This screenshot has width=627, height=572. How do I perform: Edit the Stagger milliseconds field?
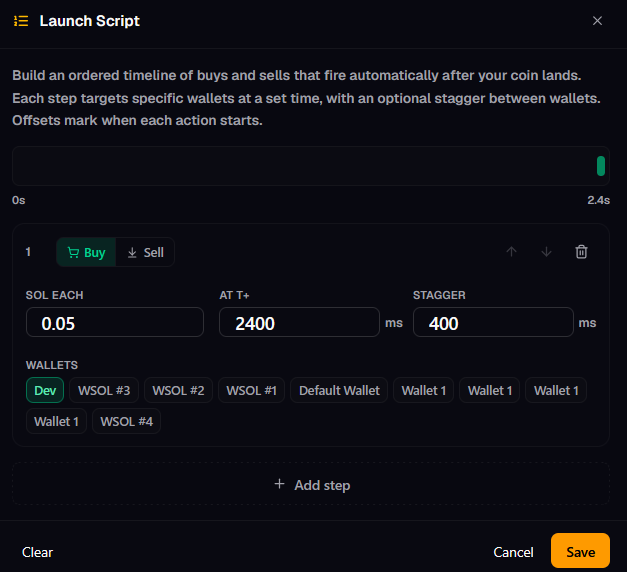coord(493,322)
